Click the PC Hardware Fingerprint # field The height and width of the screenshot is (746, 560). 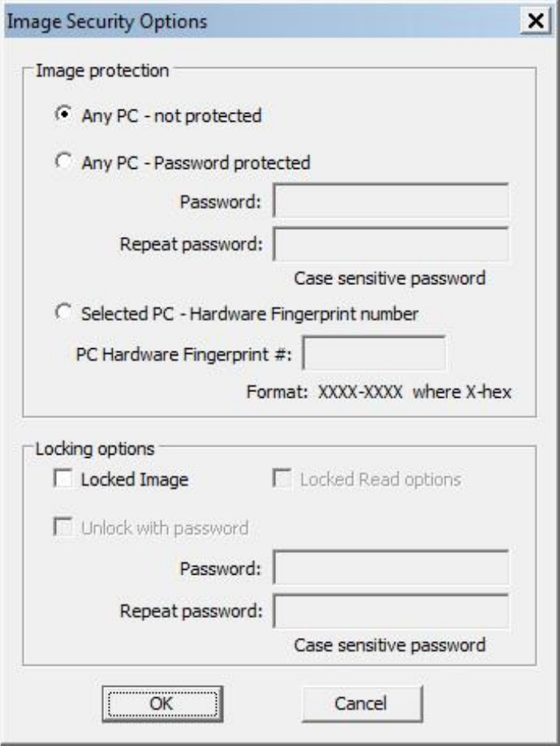374,355
